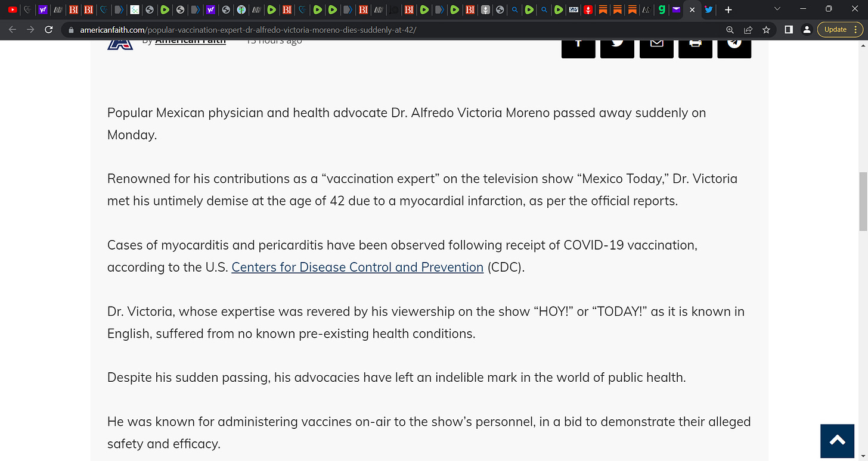The height and width of the screenshot is (461, 868).
Task: Share the article via Telegram
Action: pyautogui.click(x=734, y=48)
